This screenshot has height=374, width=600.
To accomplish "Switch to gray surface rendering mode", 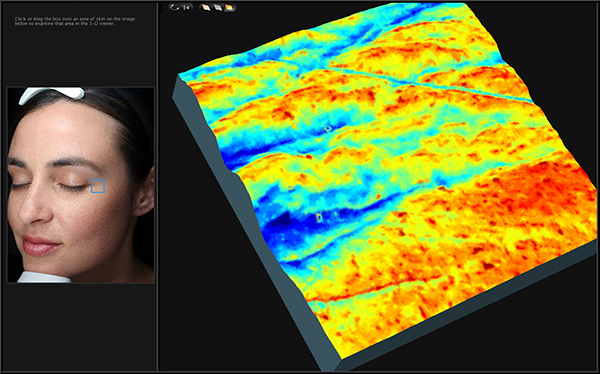I will click(218, 7).
